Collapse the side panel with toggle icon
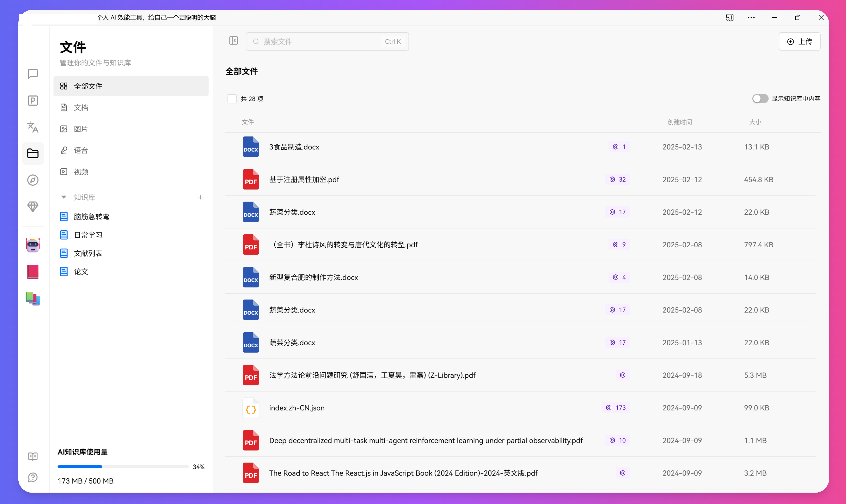The height and width of the screenshot is (504, 846). pos(233,41)
